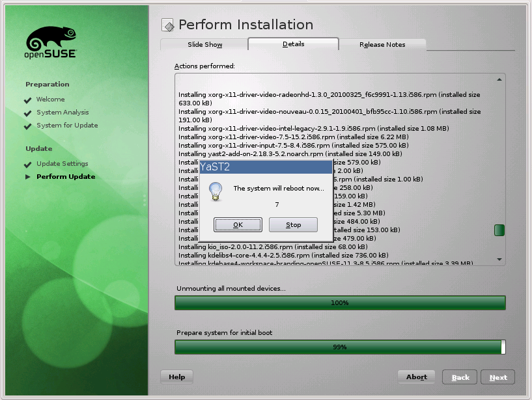
Task: Click the nouveau driver install log line
Action: click(329, 116)
